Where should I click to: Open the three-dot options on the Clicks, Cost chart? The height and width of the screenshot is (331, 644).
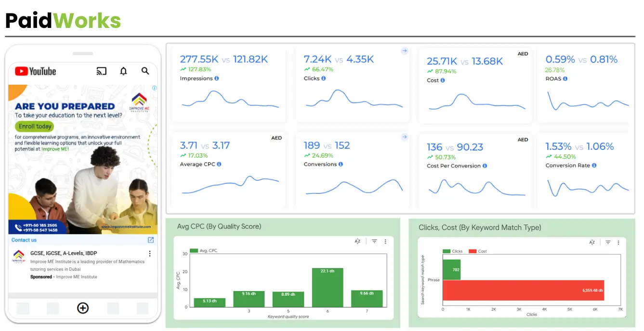pyautogui.click(x=618, y=242)
